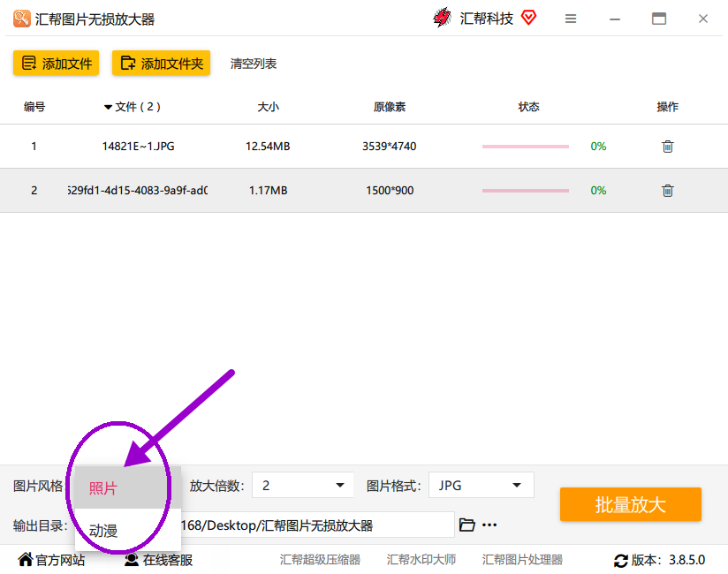Click progress bar of the 1.17MB row
The width and height of the screenshot is (728, 574).
coord(526,191)
